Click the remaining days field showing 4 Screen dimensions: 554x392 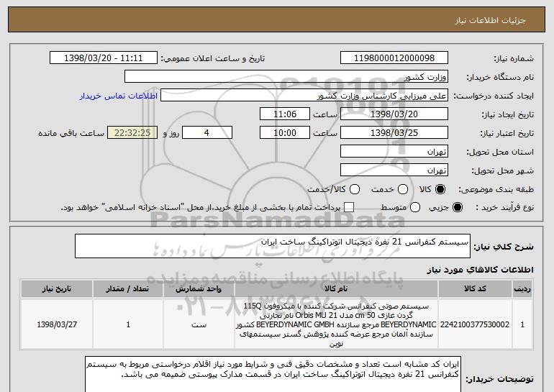[207, 133]
